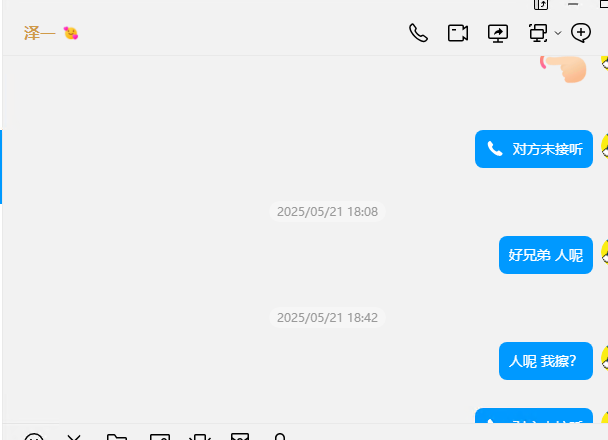The image size is (608, 440).
Task: Insert a picture using image icon
Action: point(160,437)
